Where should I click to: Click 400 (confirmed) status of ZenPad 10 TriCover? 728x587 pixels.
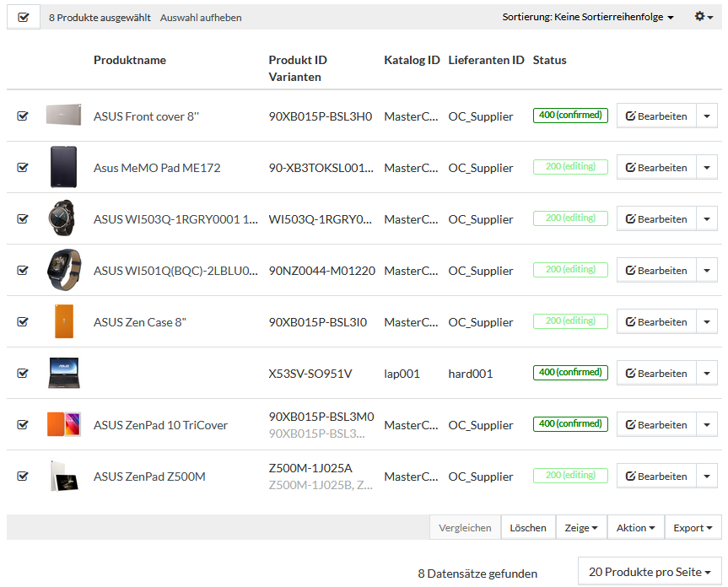(x=570, y=424)
